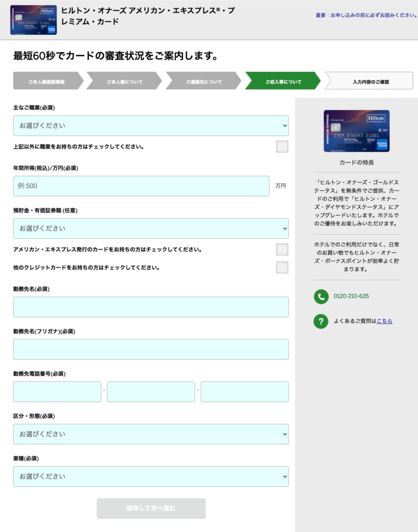Focus the middle work phone number field
The height and width of the screenshot is (532, 418).
151,392
